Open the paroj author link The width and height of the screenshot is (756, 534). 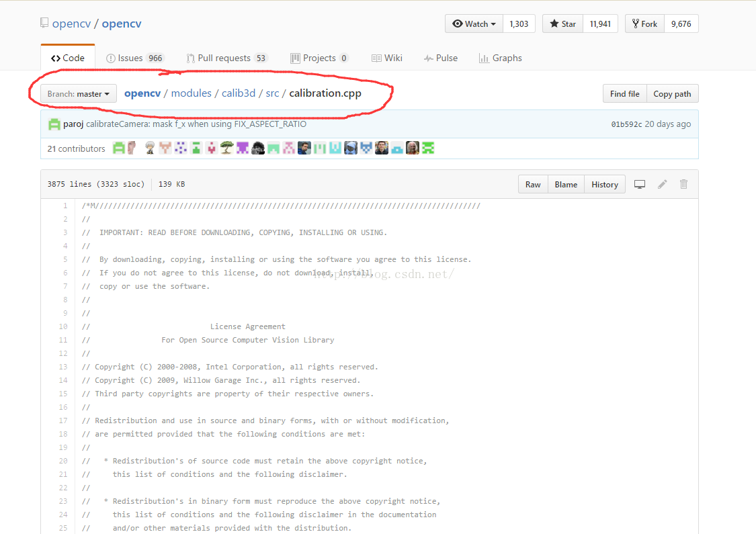coord(73,124)
